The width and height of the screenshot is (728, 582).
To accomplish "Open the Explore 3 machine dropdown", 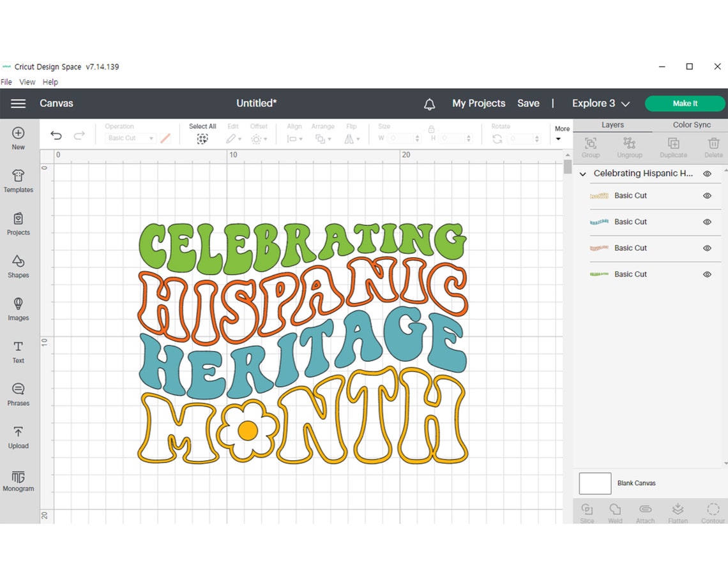I will (600, 103).
